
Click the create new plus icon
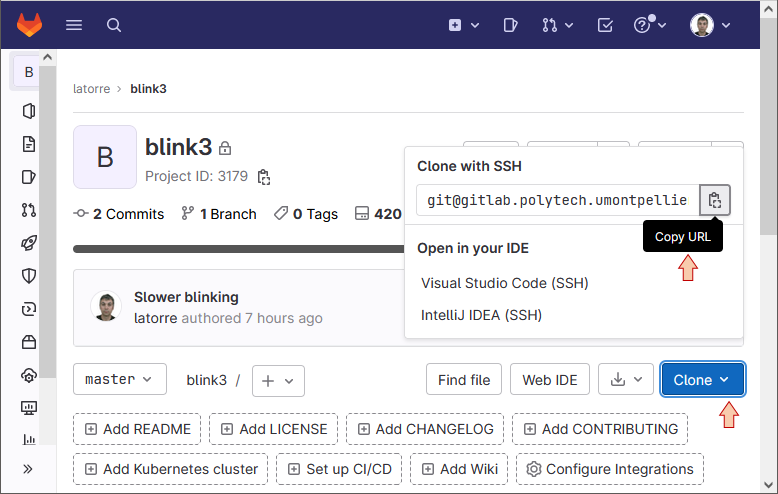(455, 25)
